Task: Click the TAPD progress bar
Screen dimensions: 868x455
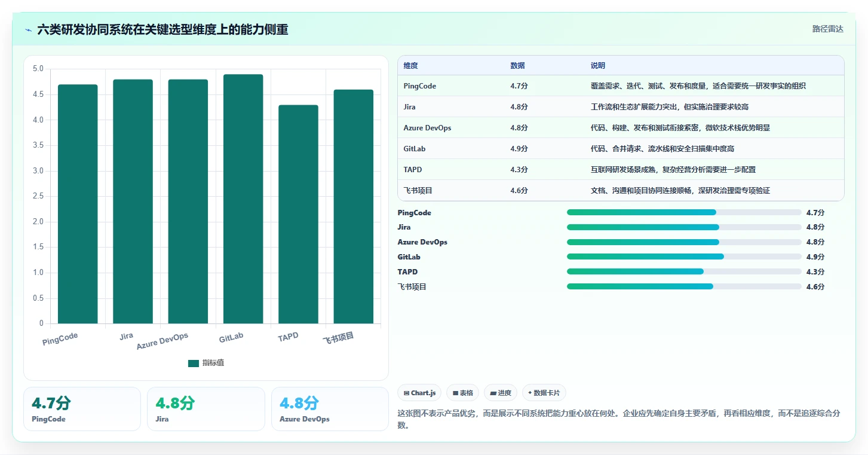Action: (684, 271)
